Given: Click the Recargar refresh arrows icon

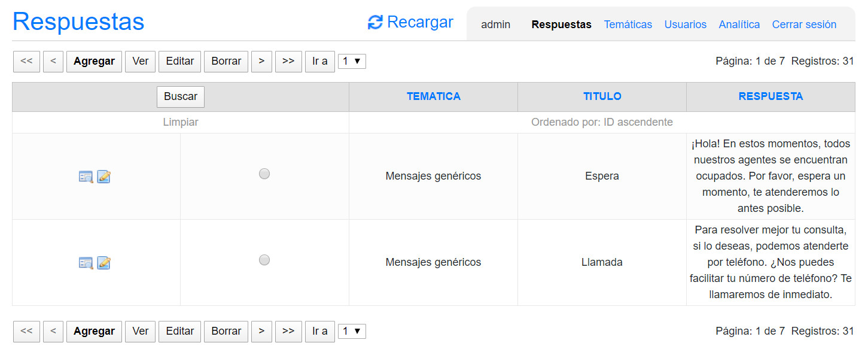Looking at the screenshot, I should coord(375,23).
